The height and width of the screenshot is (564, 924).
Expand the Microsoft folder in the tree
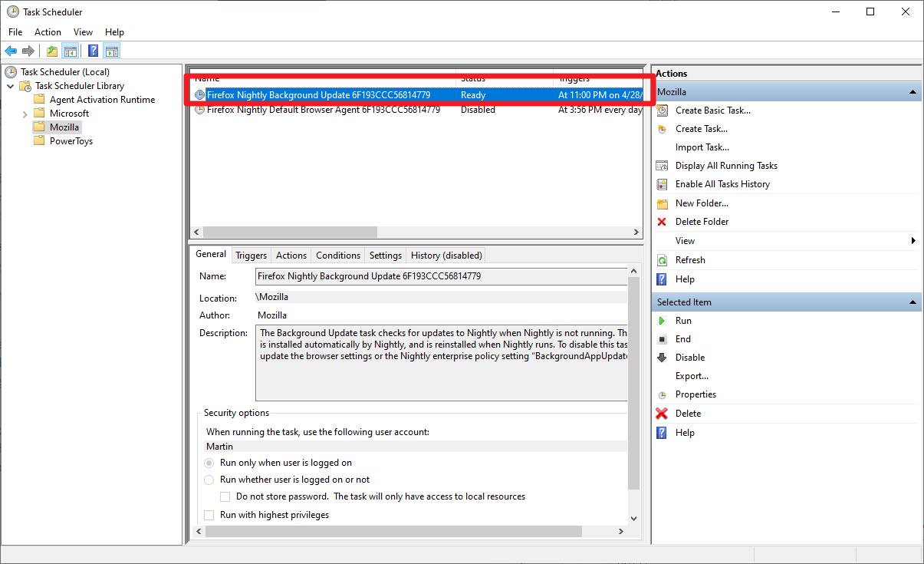point(25,113)
